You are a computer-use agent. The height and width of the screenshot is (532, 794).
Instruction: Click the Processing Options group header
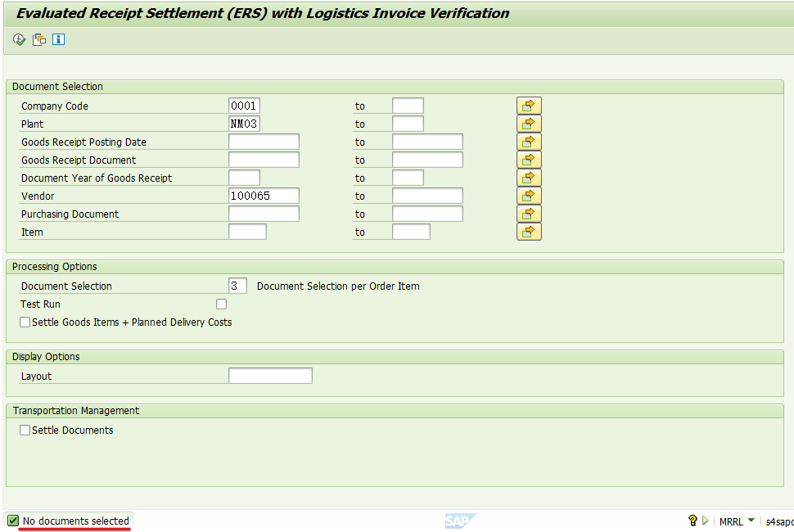55,267
